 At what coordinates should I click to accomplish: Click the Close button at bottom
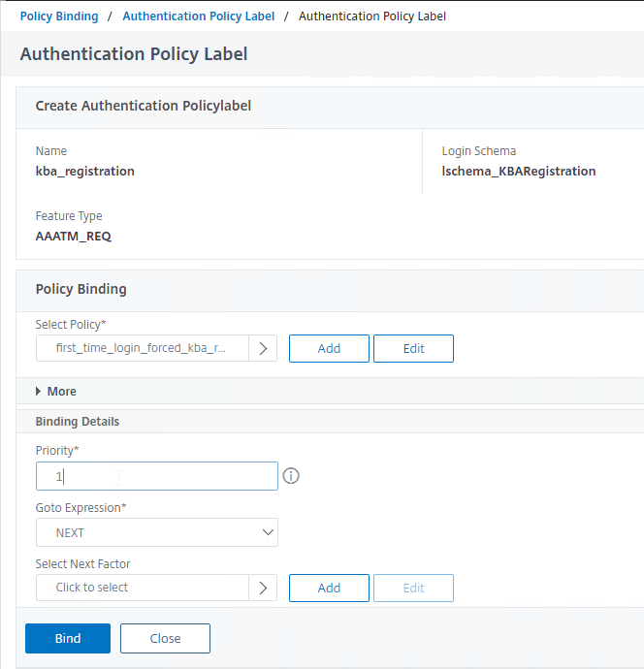click(165, 638)
